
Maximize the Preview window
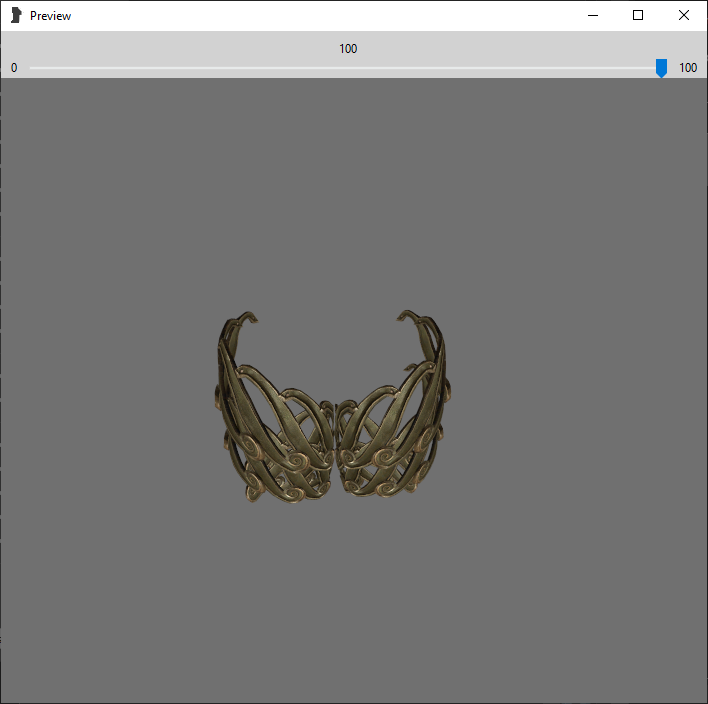click(638, 15)
